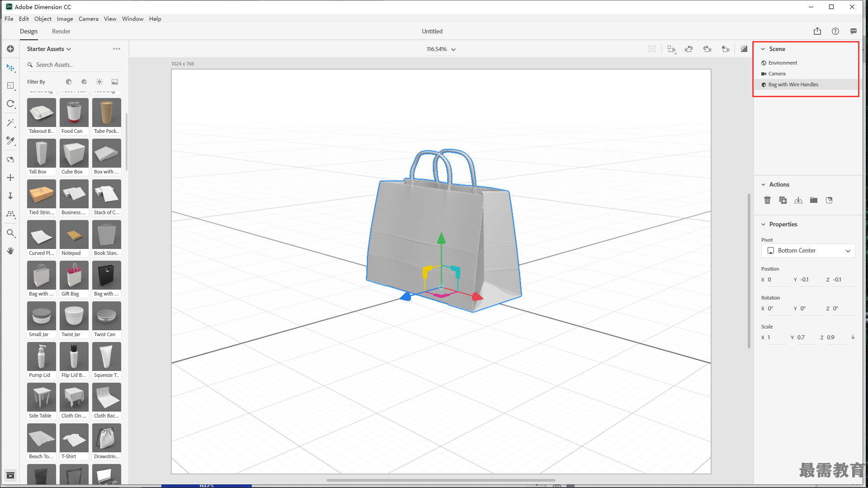
Task: Click the horizontal canvas scrollbar
Action: point(441,480)
